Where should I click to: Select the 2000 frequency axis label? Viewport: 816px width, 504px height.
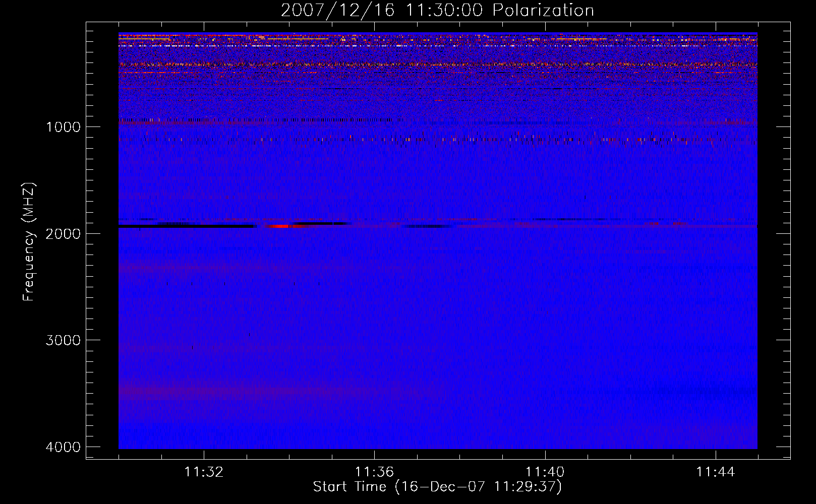63,233
